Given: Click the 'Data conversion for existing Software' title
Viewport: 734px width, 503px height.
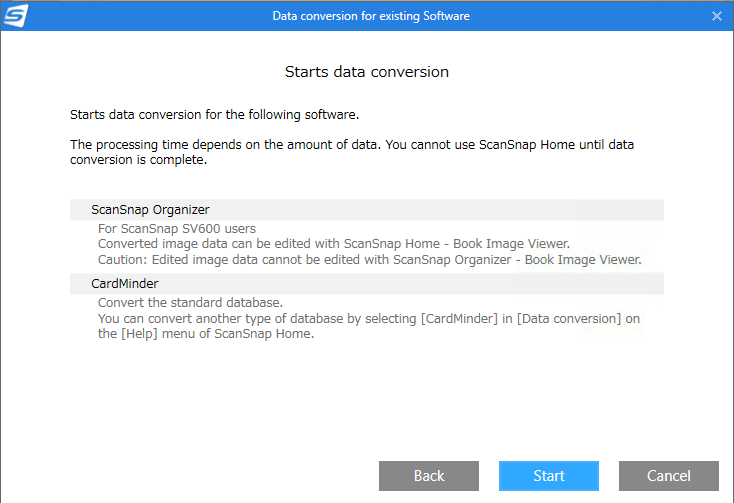Looking at the screenshot, I should (370, 16).
